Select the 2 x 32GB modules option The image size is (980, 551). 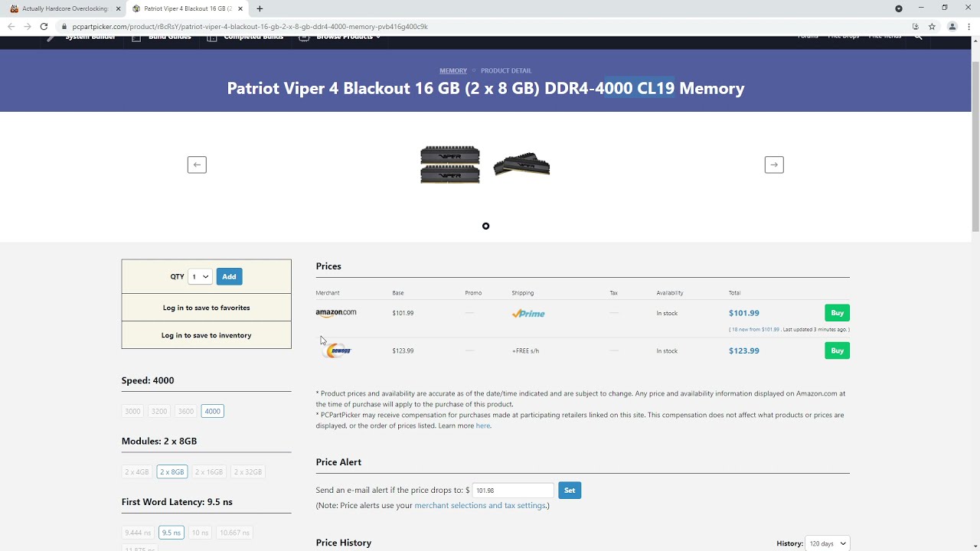click(x=248, y=471)
